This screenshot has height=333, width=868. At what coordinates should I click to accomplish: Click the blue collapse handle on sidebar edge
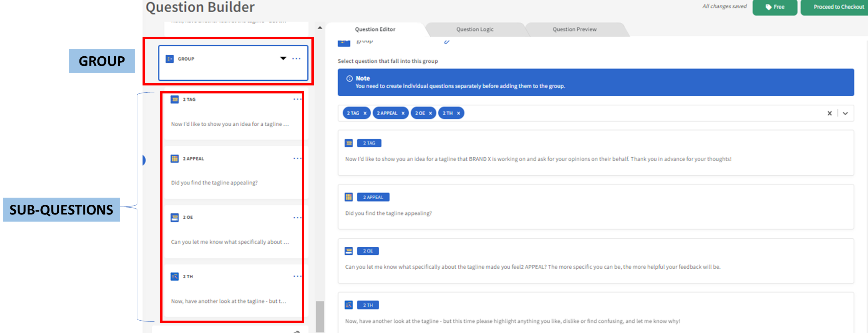(144, 160)
